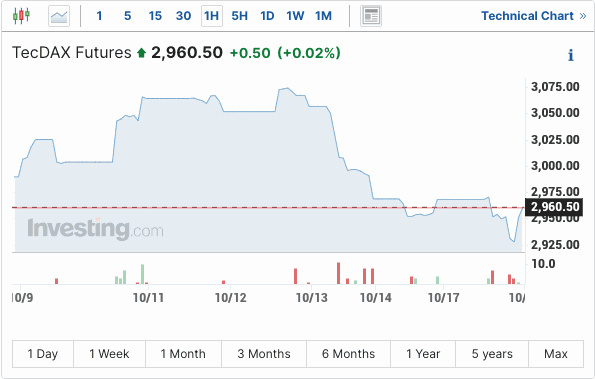
Task: Show the 1 Year range
Action: tap(423, 354)
